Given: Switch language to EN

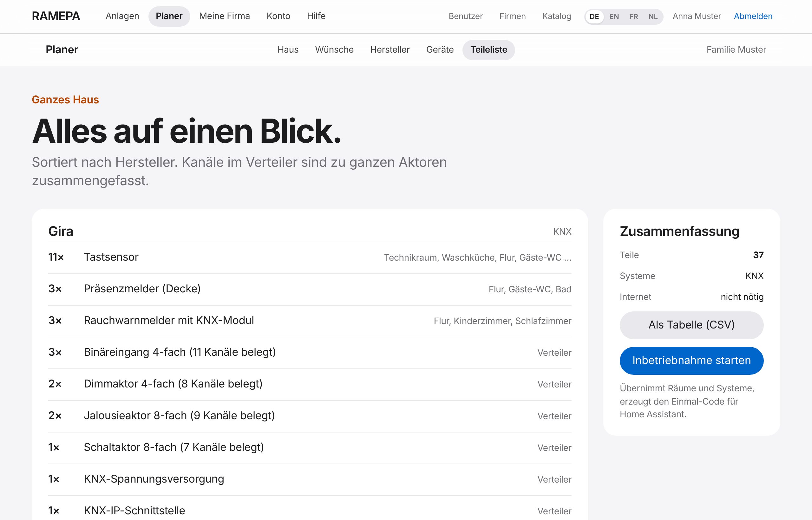Looking at the screenshot, I should click(614, 16).
